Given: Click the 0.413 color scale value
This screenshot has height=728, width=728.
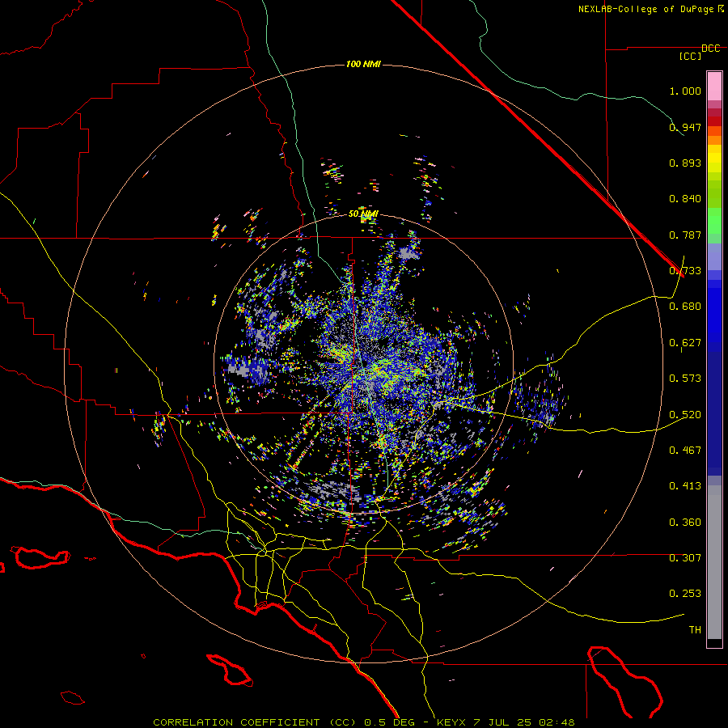Looking at the screenshot, I should tap(685, 486).
